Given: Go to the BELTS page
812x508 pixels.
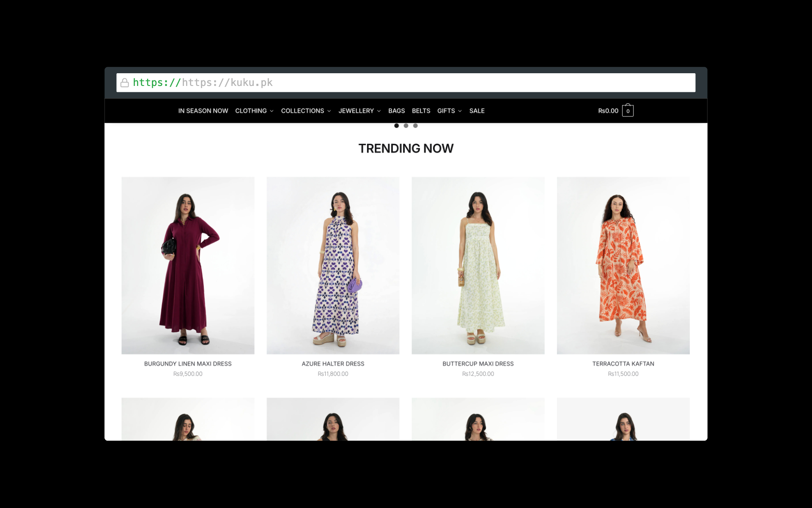Looking at the screenshot, I should (x=421, y=111).
